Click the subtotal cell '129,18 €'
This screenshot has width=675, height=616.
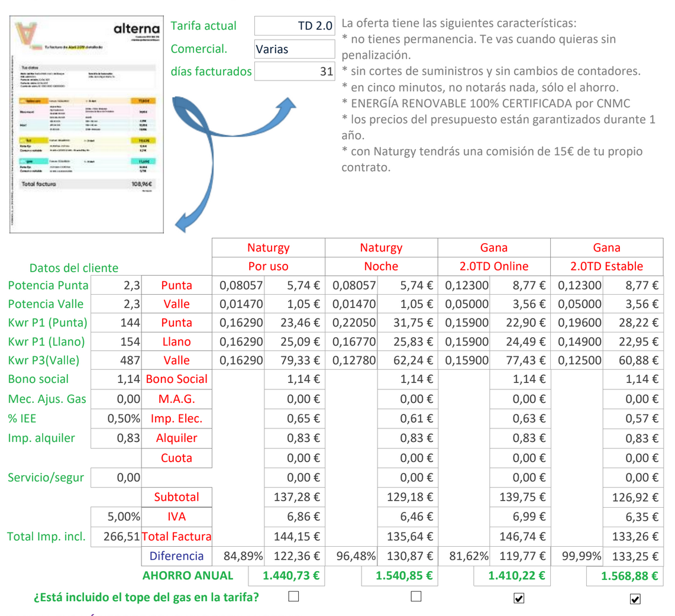click(x=408, y=497)
